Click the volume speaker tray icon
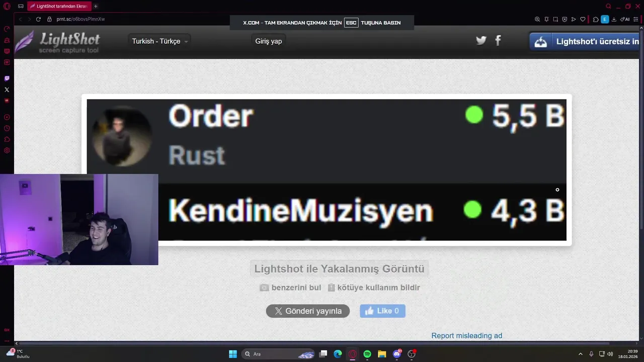Viewport: 644px width, 362px height. pyautogui.click(x=610, y=354)
